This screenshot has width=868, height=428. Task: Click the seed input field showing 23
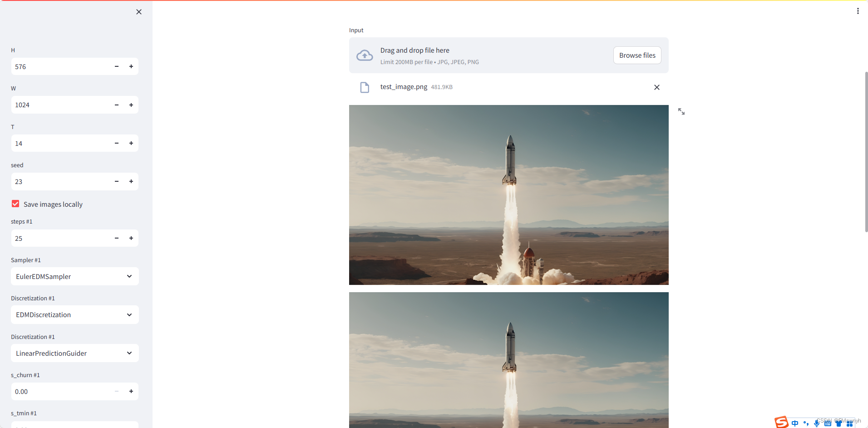click(60, 181)
